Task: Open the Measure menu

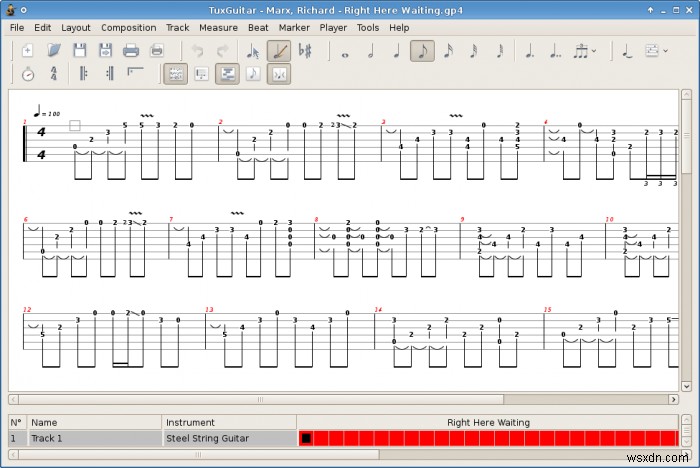Action: click(218, 28)
